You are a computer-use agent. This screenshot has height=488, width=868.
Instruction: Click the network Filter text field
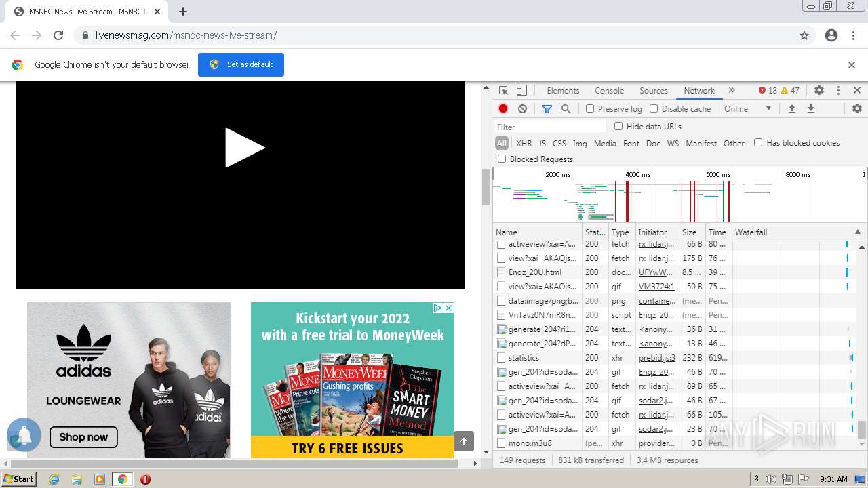point(550,127)
